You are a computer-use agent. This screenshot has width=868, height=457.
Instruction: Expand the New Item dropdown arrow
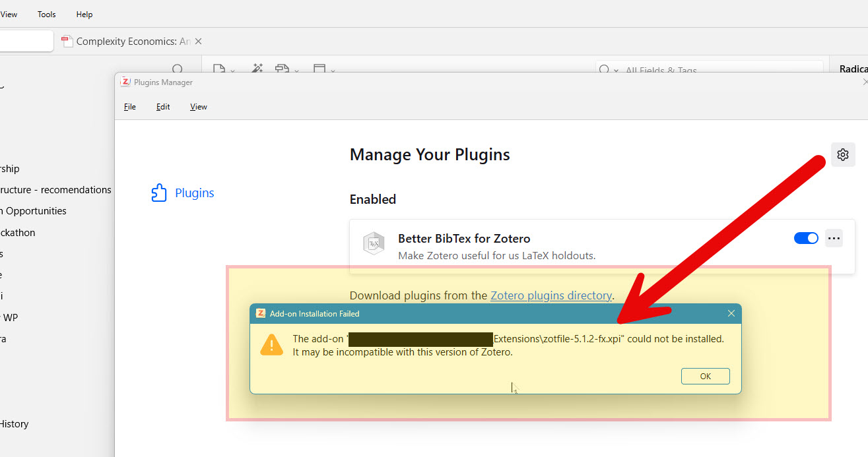click(x=232, y=71)
